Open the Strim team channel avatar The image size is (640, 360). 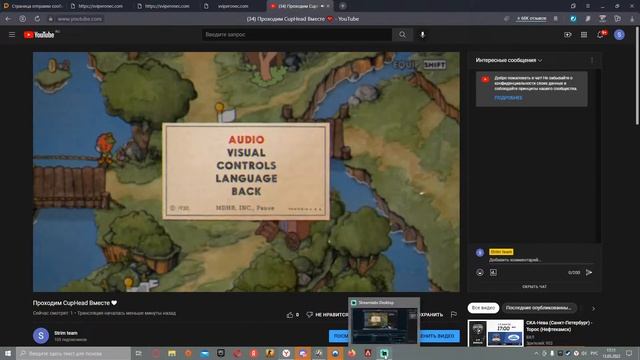coord(41,336)
